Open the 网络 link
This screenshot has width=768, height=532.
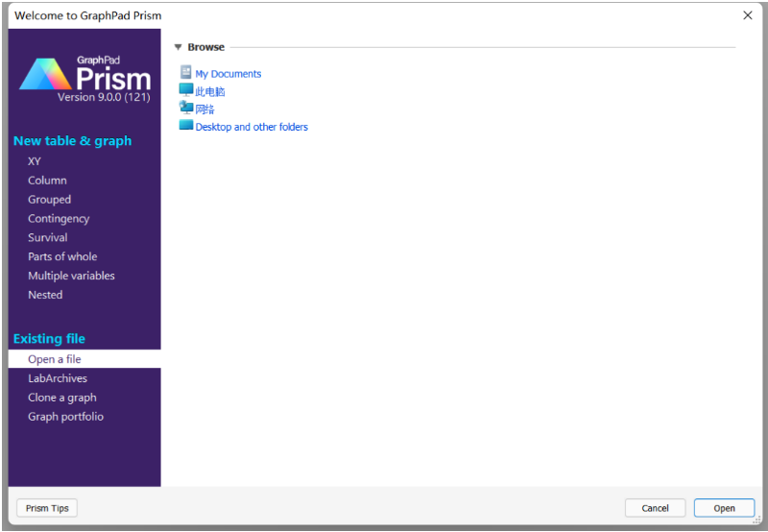click(204, 109)
